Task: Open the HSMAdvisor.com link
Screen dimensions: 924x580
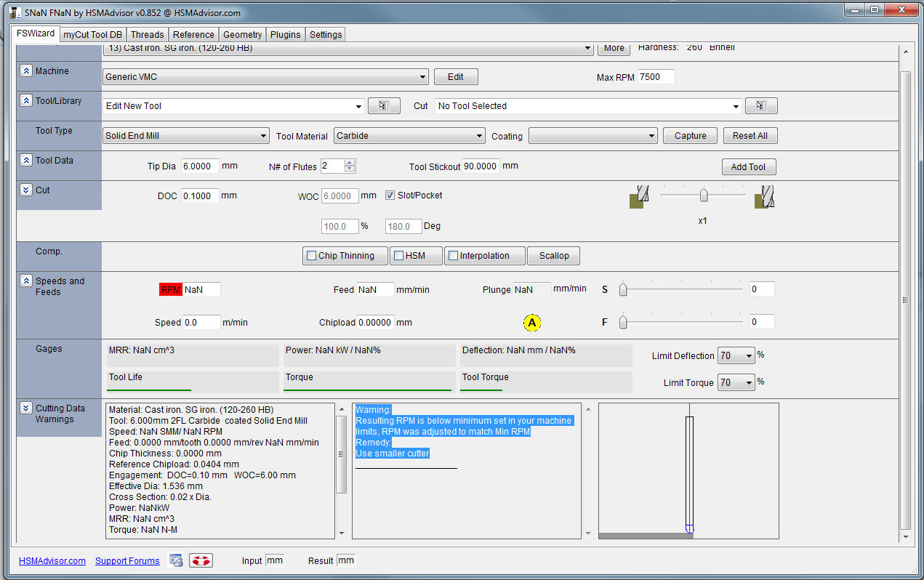Action: (52, 561)
